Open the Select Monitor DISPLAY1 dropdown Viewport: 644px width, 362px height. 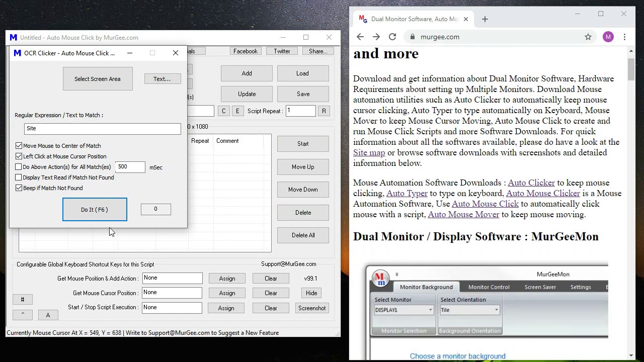(404, 310)
